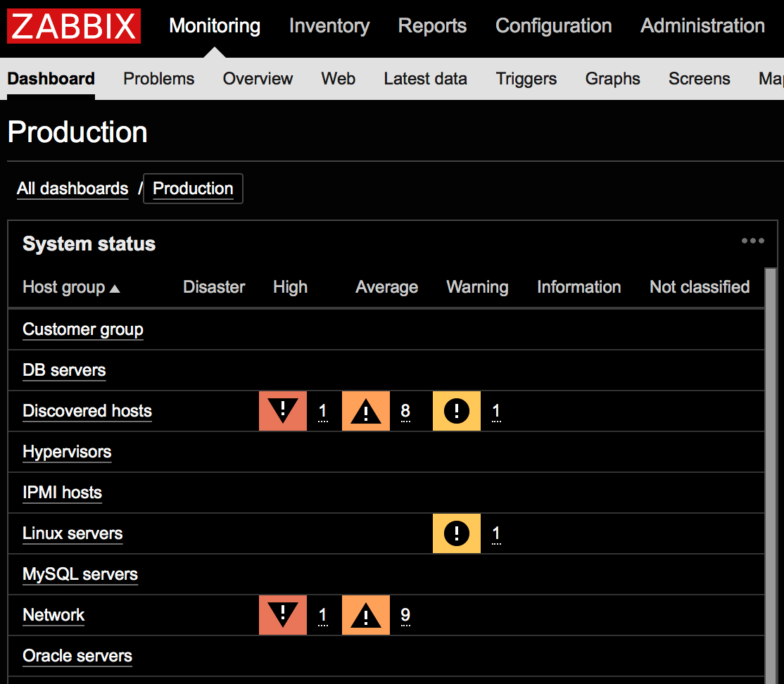The image size is (784, 684).
Task: Click High severity icon for Network
Action: tap(283, 615)
